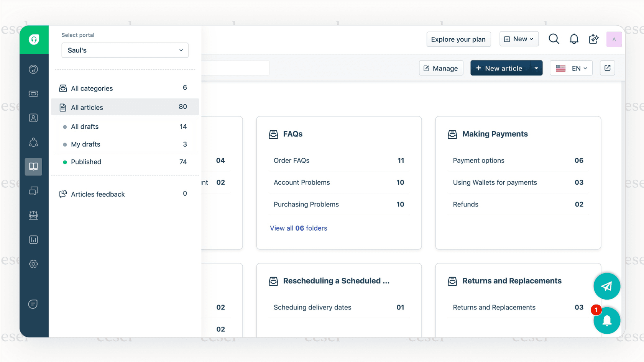Open the Dashboard from the sidebar
Screen dimensions: 644x362
pyautogui.click(x=33, y=69)
